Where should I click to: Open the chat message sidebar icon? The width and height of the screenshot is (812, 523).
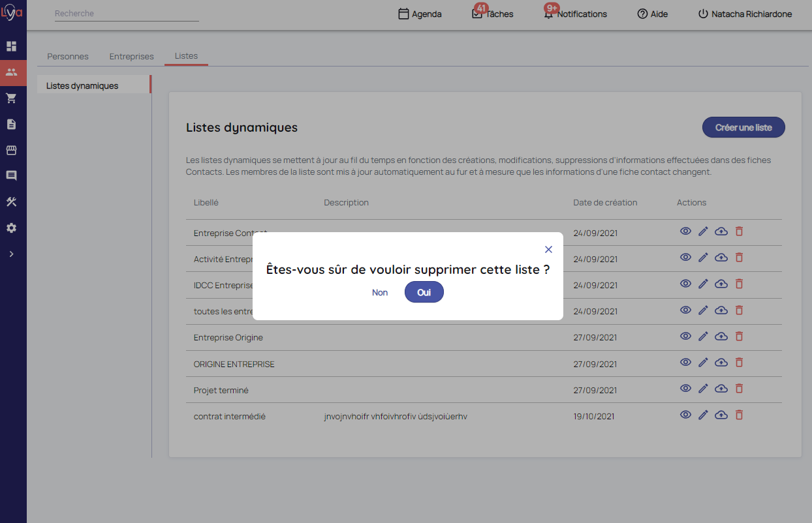tap(11, 175)
